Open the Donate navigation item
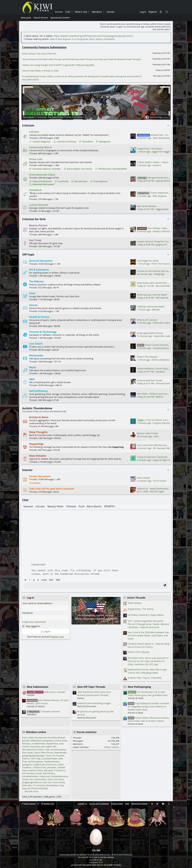 click(110, 12)
